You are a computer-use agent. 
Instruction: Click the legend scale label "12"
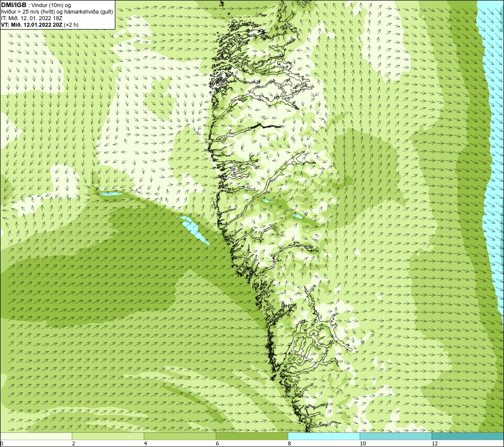pyautogui.click(x=435, y=443)
